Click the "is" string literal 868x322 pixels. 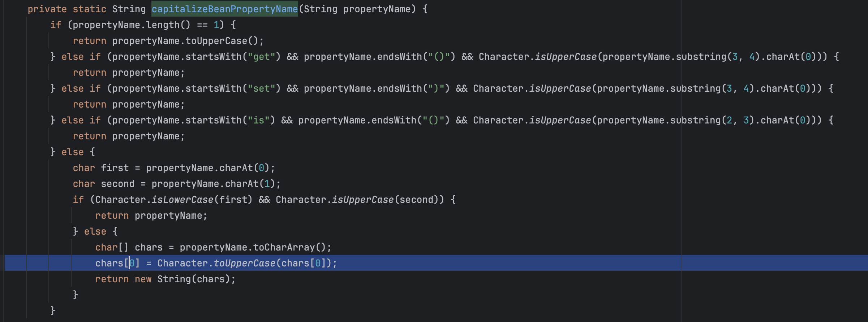pos(258,120)
